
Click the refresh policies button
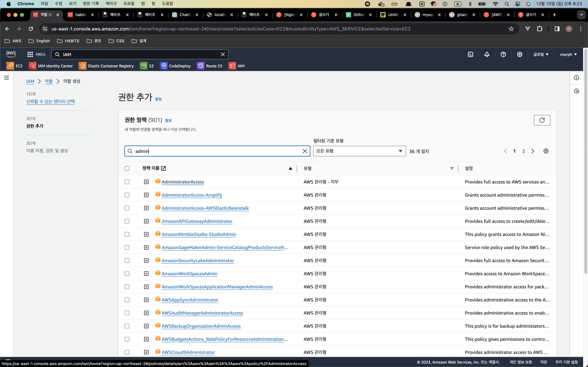pyautogui.click(x=542, y=120)
